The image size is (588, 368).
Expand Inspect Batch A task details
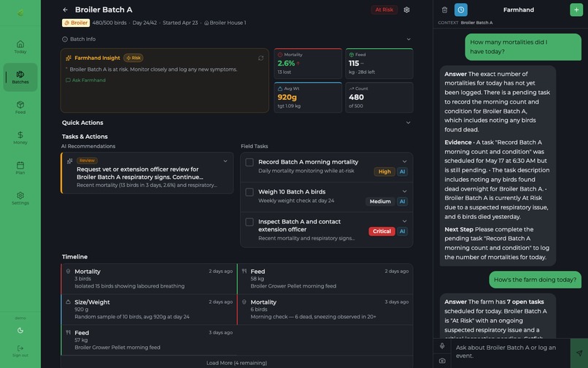pyautogui.click(x=405, y=221)
